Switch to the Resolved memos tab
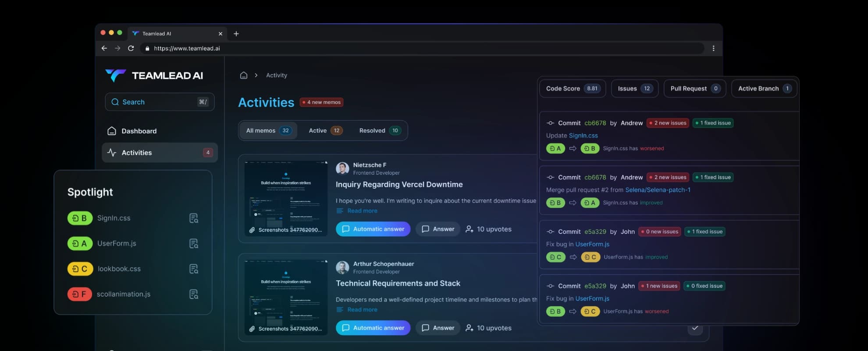 379,131
